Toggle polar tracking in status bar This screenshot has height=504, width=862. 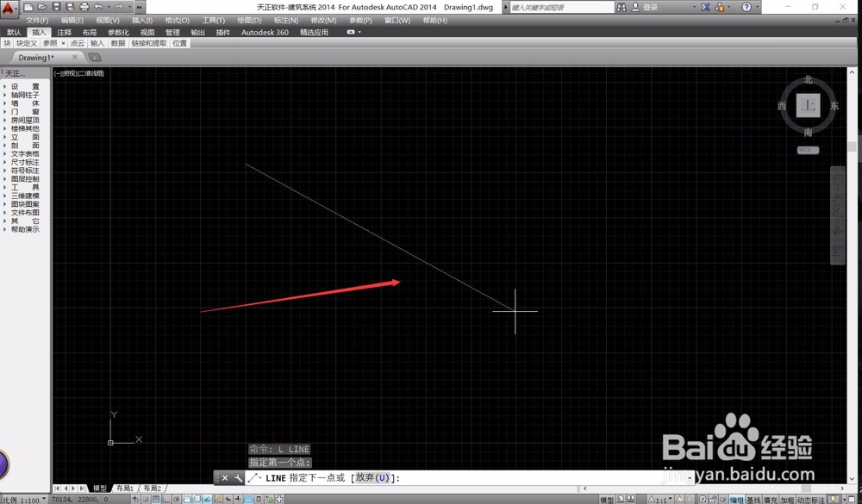177,499
